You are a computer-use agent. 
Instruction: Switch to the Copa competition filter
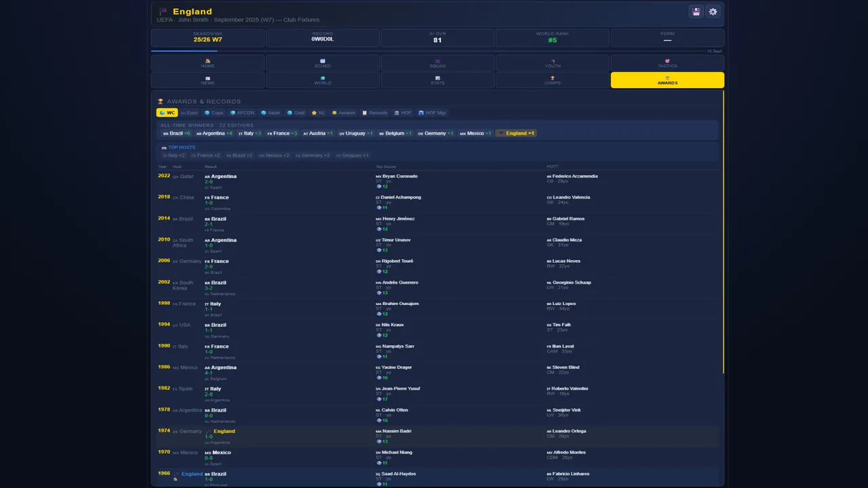(x=214, y=113)
